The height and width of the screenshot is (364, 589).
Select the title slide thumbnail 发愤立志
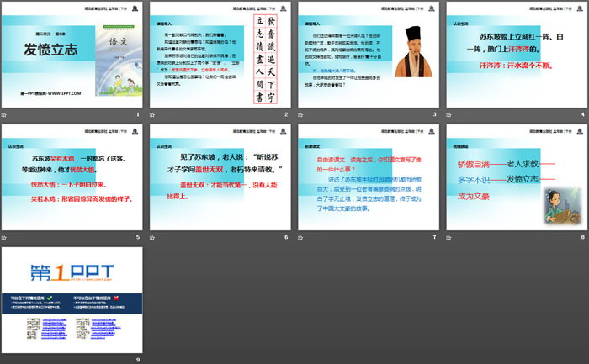tap(72, 55)
